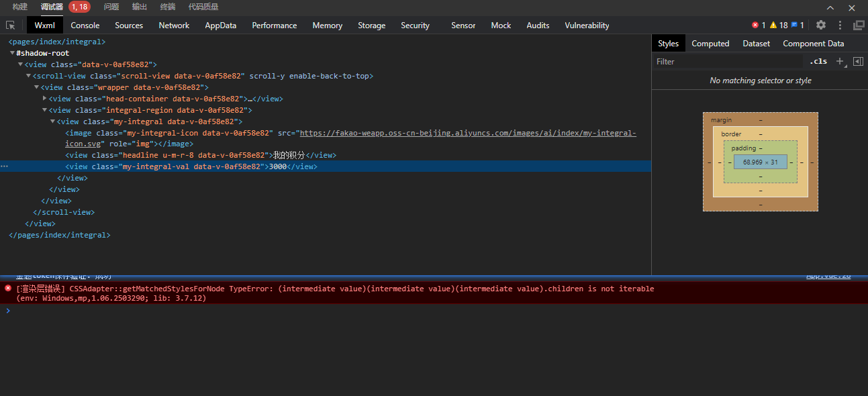Open devtools settings gear icon
The height and width of the screenshot is (396, 868).
pos(821,25)
